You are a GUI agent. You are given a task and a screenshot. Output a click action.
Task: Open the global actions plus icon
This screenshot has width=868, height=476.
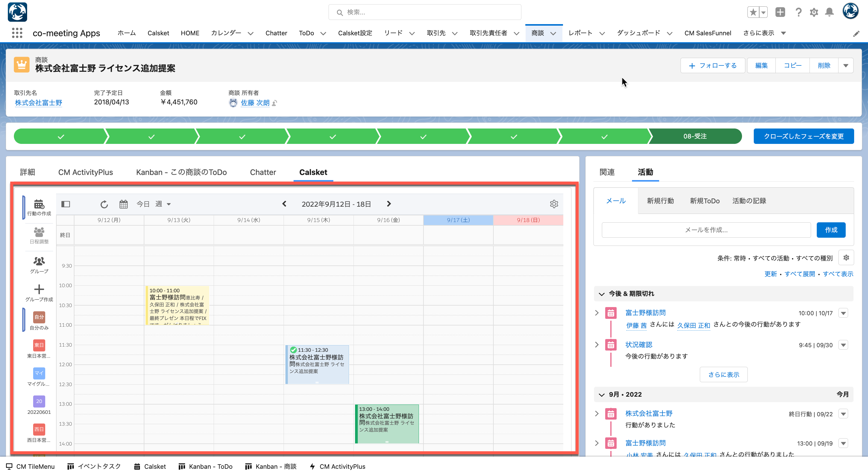[780, 12]
